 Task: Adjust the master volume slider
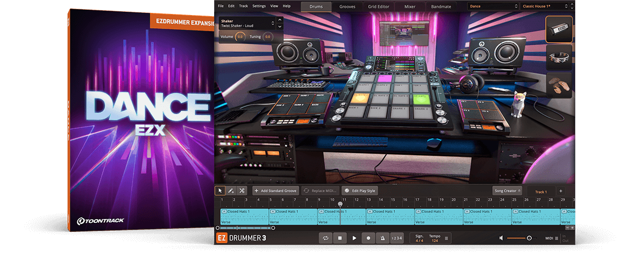tap(529, 238)
